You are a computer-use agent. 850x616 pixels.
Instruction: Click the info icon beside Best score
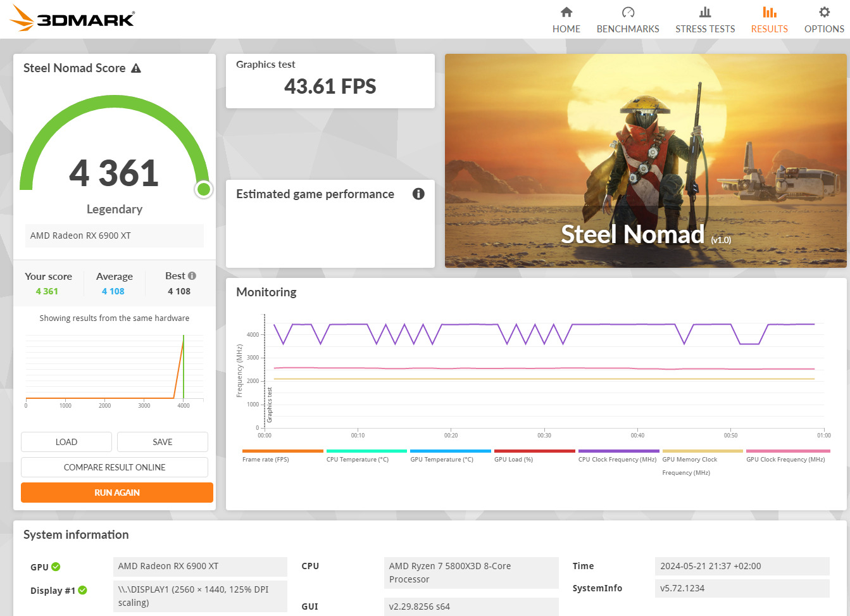coord(192,275)
